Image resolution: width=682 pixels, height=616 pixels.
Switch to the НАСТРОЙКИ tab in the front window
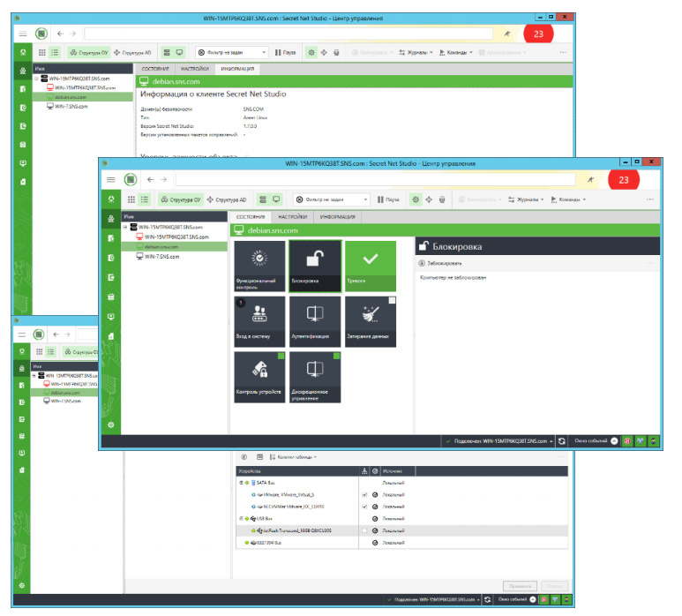coord(292,216)
